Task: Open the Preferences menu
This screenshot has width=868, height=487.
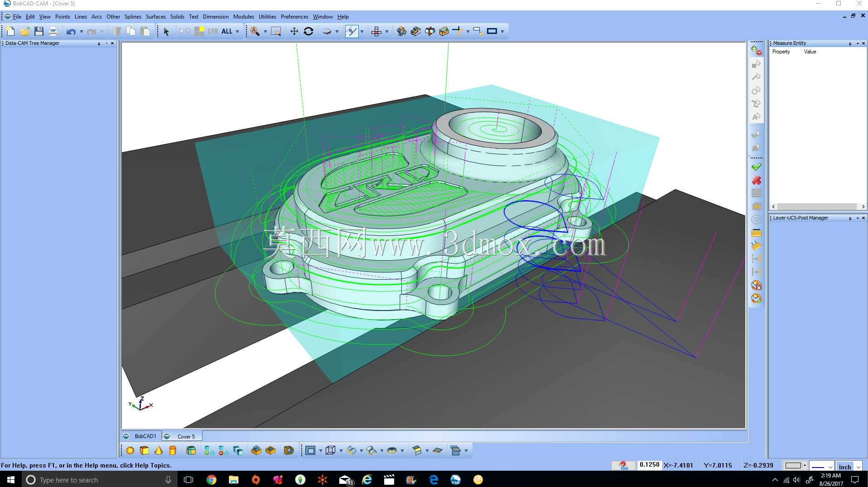Action: coord(294,17)
